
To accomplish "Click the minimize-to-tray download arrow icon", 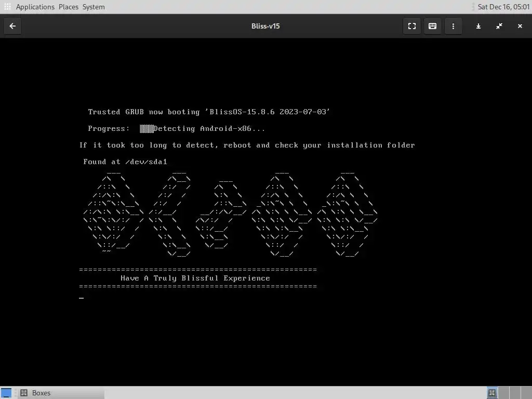I will point(478,26).
